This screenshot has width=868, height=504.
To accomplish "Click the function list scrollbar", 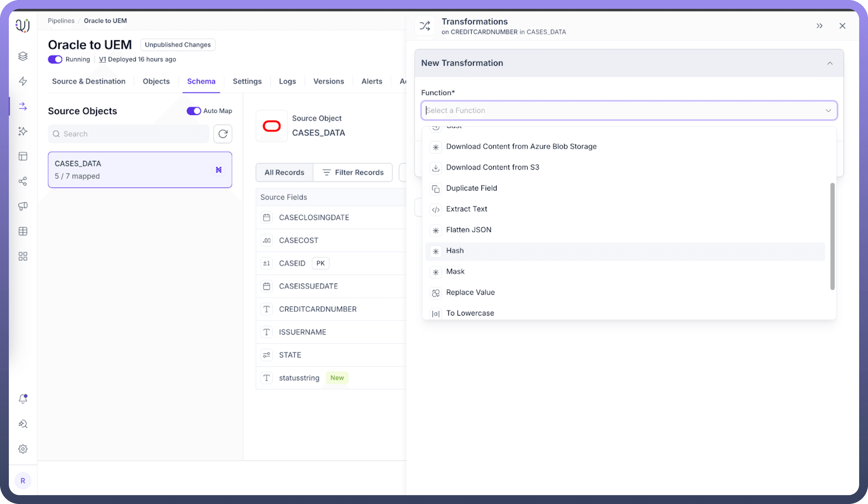I will tap(832, 236).
